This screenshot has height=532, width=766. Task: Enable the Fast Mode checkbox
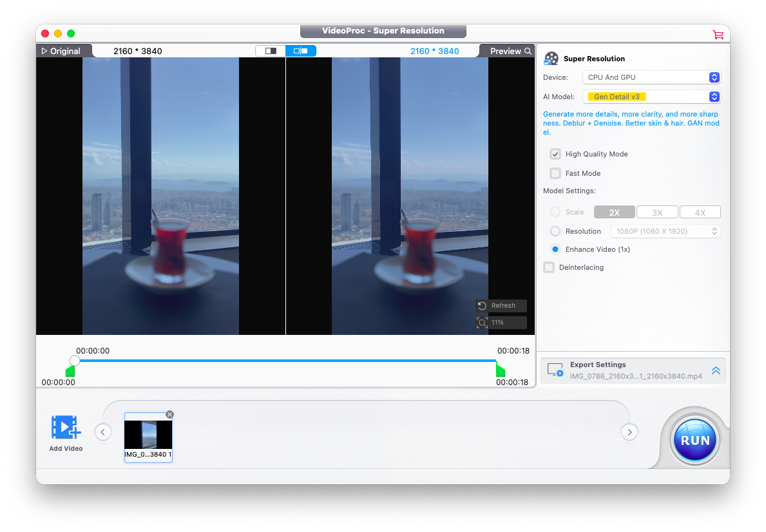point(555,173)
